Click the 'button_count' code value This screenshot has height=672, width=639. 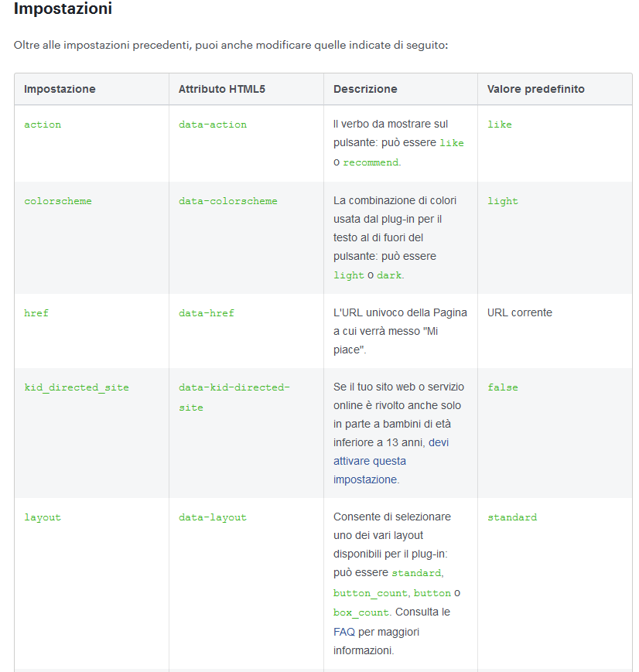pos(370,593)
